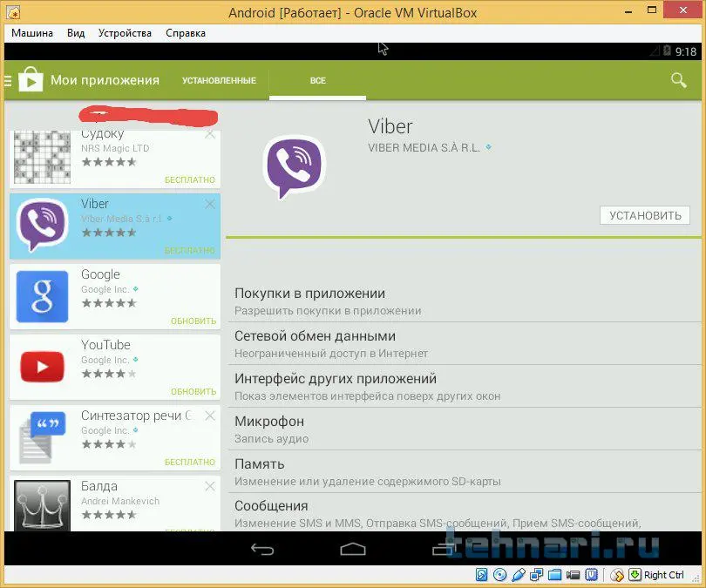Tap the speech synthesizer app icon
The height and width of the screenshot is (588, 706).
point(43,437)
